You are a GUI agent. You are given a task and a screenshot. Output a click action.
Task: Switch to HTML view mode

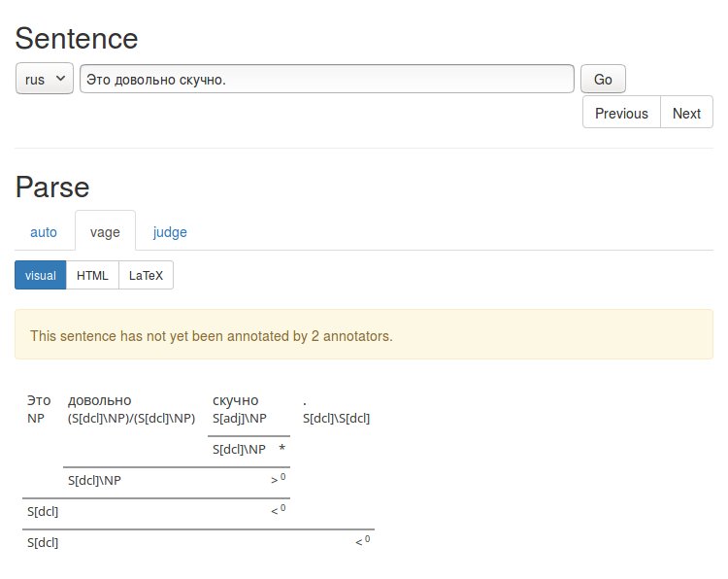click(92, 275)
